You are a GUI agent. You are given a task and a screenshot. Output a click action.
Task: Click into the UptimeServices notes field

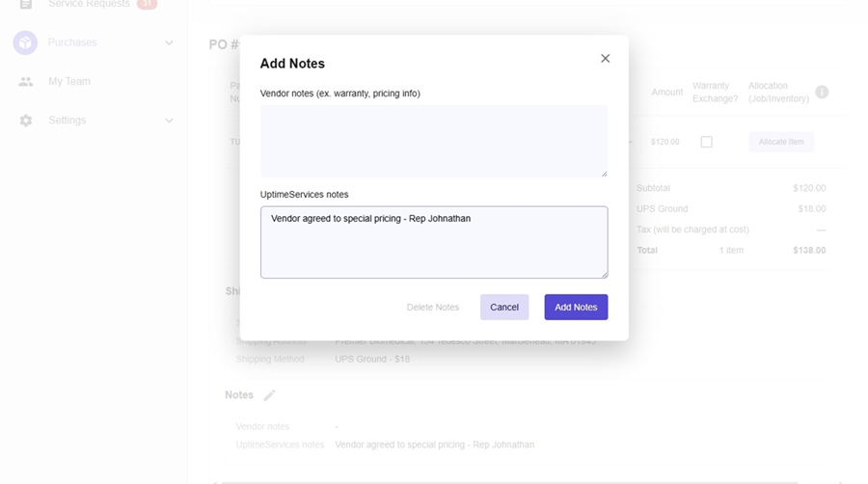433,246
